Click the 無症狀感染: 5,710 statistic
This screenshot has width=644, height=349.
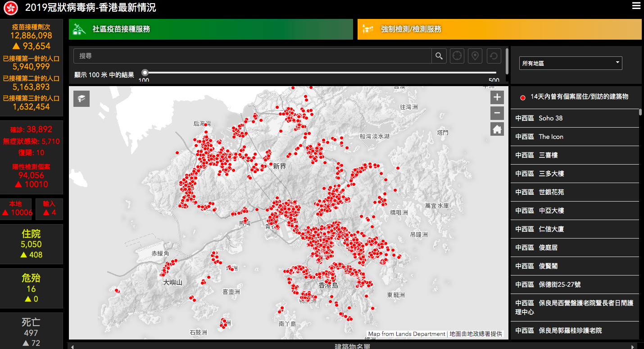[x=31, y=141]
